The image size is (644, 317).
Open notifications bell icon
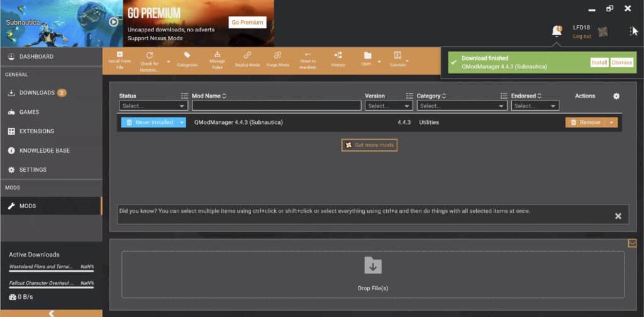point(557,31)
